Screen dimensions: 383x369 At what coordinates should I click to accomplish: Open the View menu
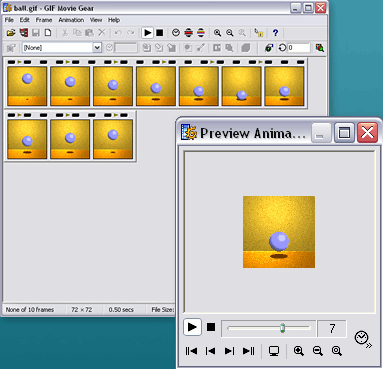(x=96, y=20)
